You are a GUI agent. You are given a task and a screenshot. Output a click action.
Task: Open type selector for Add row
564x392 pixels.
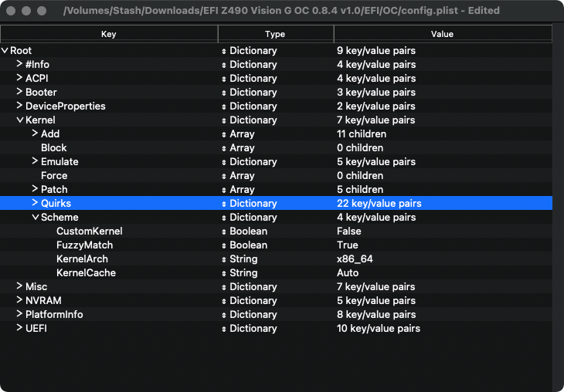[224, 134]
